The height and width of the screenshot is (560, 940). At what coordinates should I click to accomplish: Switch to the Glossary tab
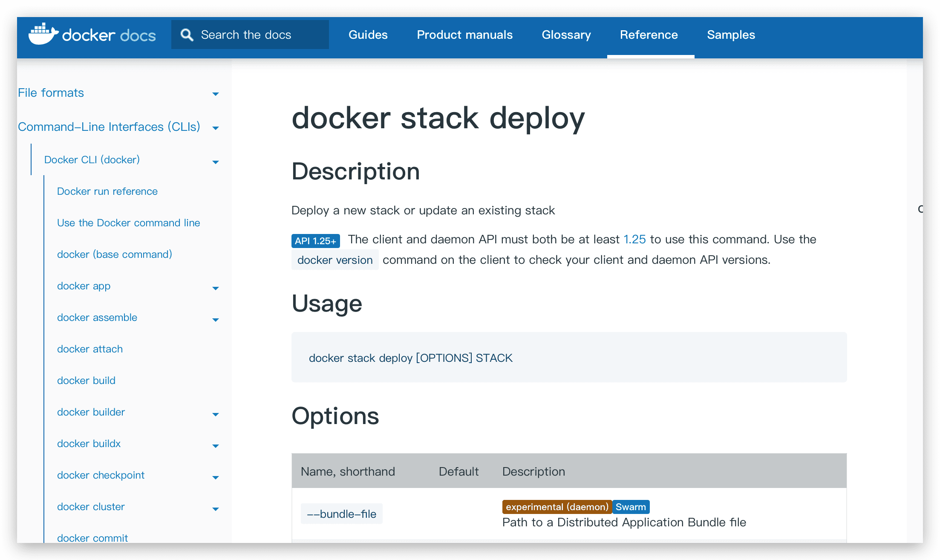pos(566,35)
